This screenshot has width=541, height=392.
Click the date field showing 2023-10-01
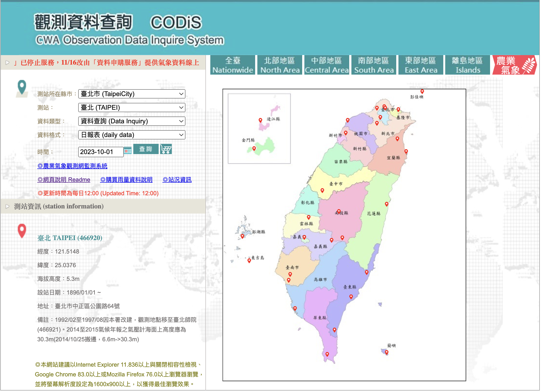pos(101,152)
